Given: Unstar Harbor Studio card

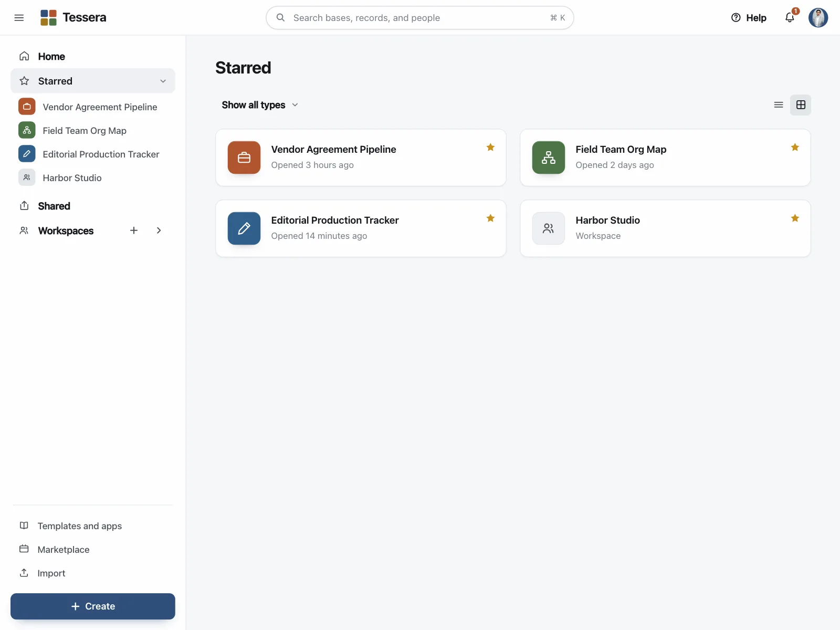Looking at the screenshot, I should [x=795, y=218].
